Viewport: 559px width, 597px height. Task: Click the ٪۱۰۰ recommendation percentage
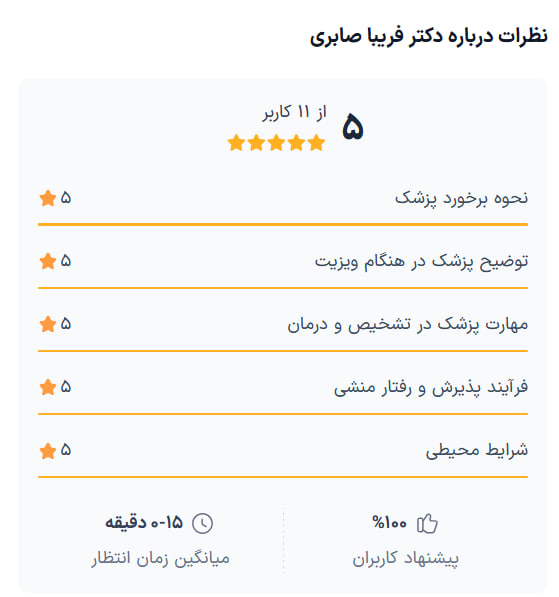click(389, 523)
